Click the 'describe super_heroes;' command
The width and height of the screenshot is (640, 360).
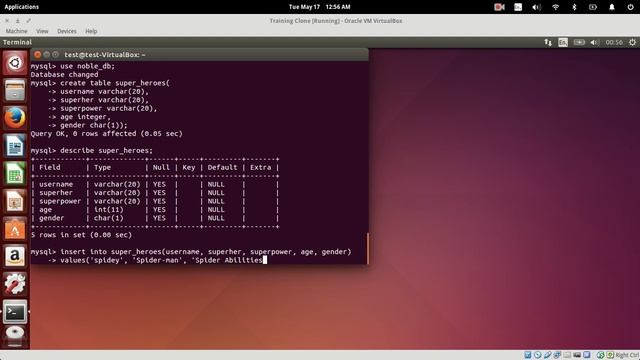point(92,151)
